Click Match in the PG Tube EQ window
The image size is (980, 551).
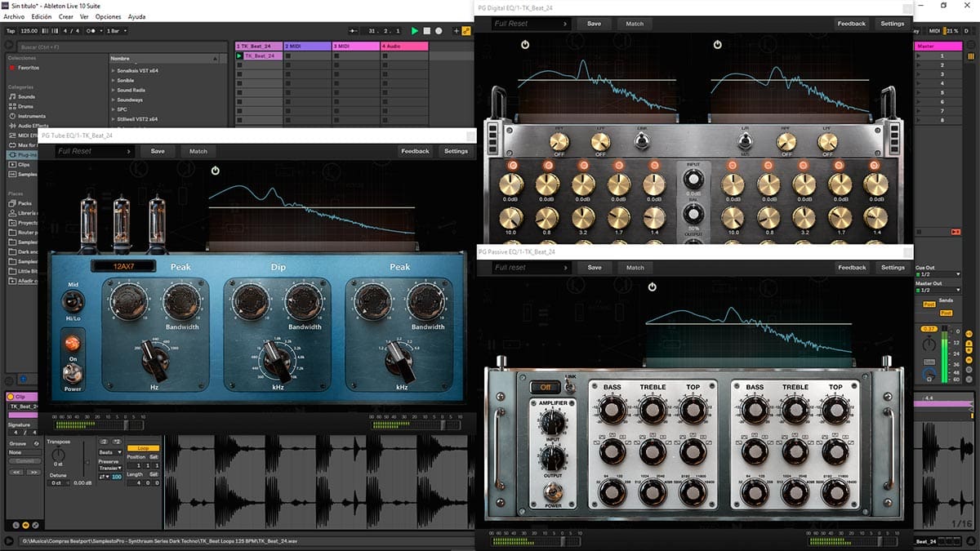click(198, 151)
